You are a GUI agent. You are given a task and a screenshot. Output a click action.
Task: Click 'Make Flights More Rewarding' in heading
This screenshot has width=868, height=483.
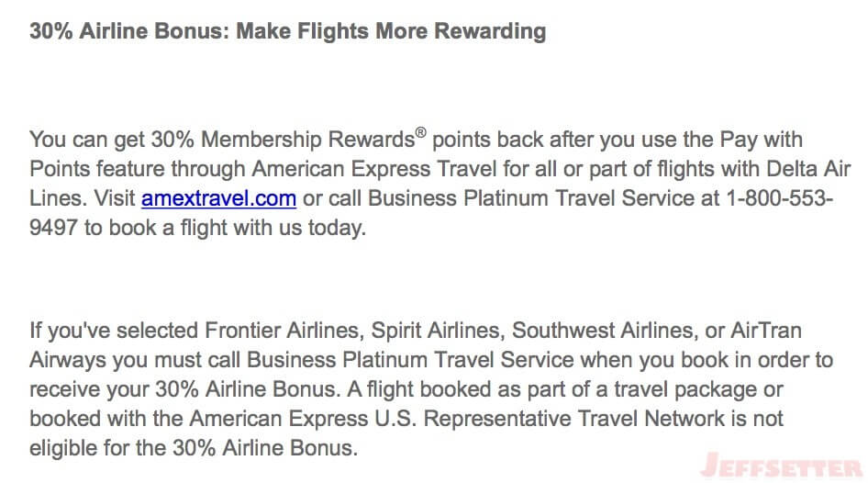click(x=391, y=31)
